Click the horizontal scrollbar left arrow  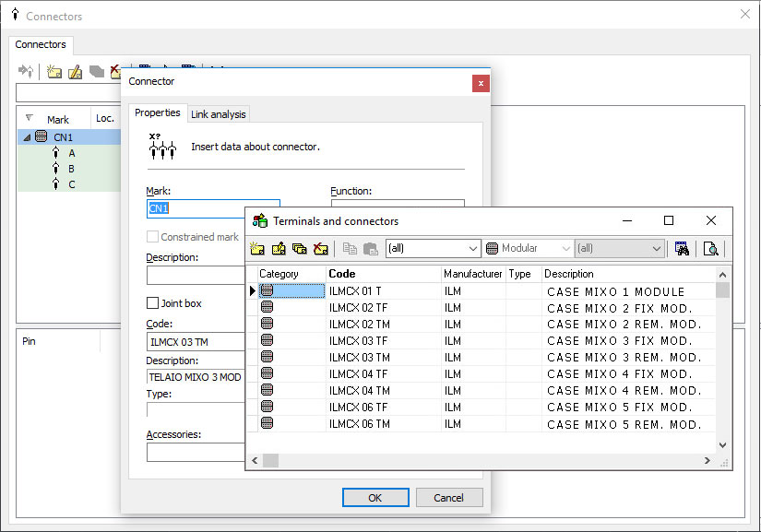tap(255, 460)
